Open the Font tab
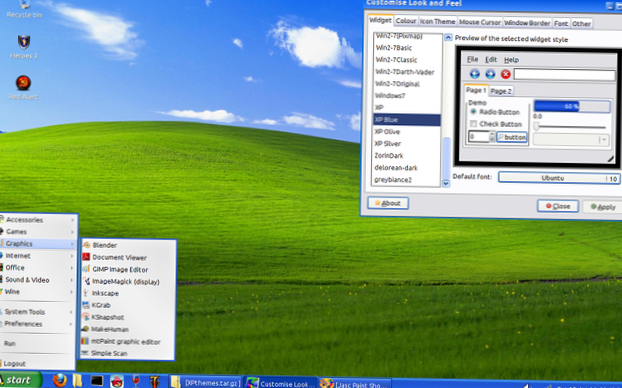The height and width of the screenshot is (388, 622). tap(561, 23)
